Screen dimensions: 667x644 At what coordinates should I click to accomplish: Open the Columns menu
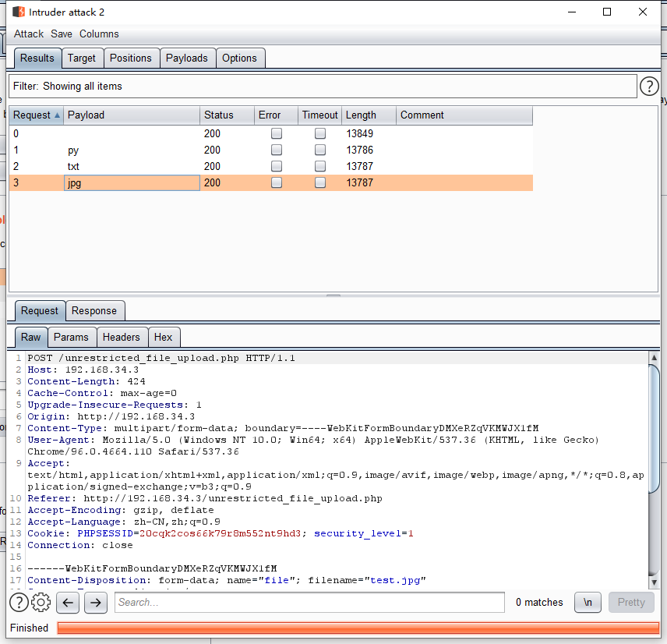tap(99, 34)
